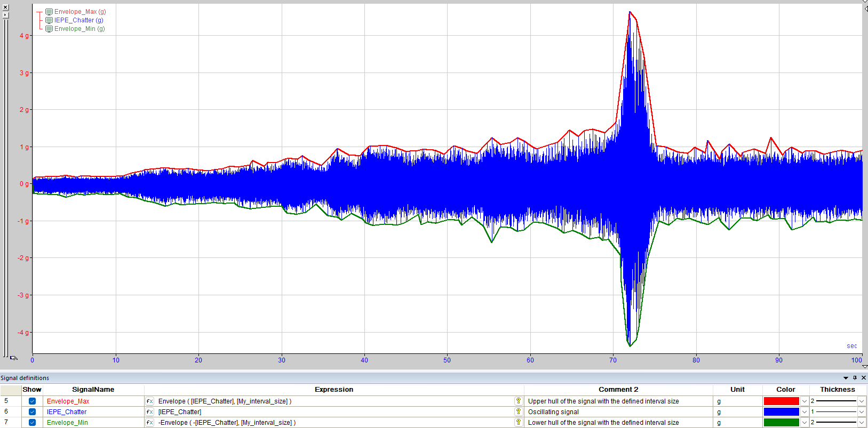Click the 'sec' X-axis unit label

tap(851, 346)
